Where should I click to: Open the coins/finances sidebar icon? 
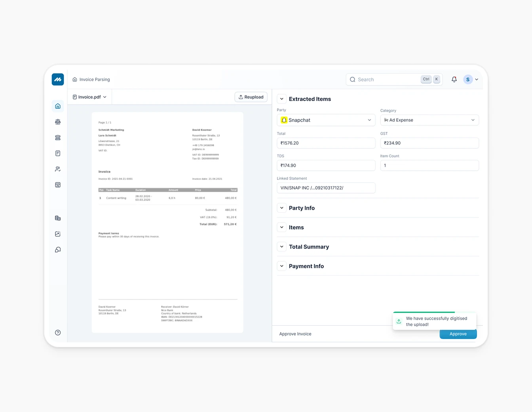(x=58, y=218)
